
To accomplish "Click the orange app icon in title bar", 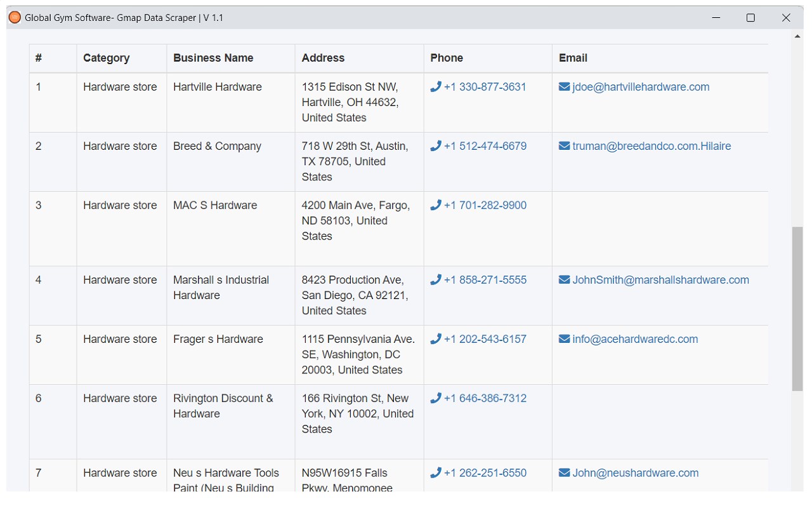I will [15, 18].
